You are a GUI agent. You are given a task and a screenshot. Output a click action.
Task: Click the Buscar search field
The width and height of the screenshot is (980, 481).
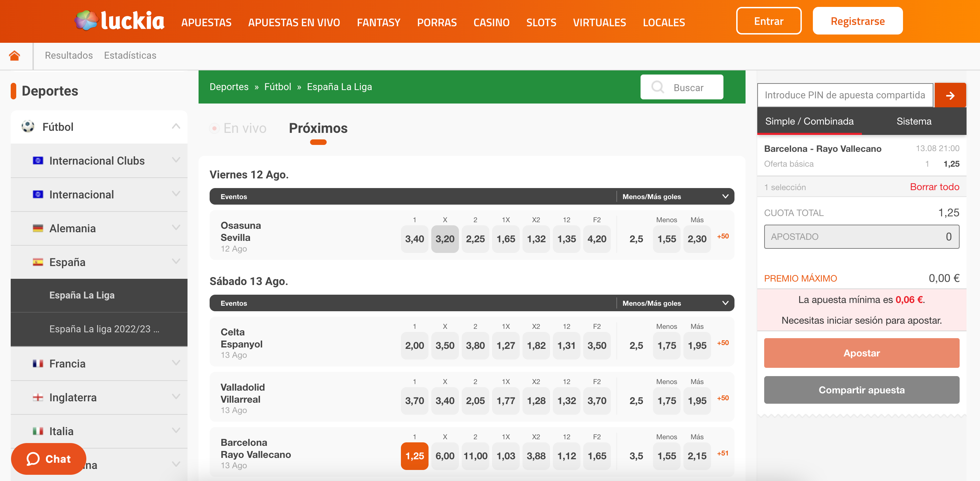682,87
